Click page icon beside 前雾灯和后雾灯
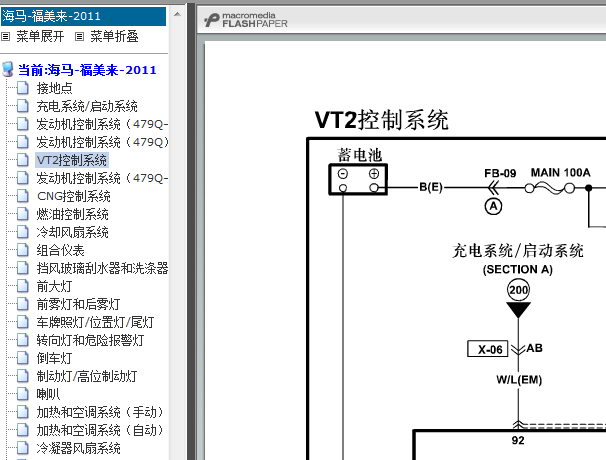 (x=23, y=304)
